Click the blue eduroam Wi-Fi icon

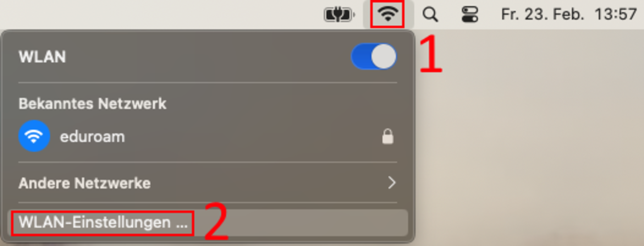34,136
